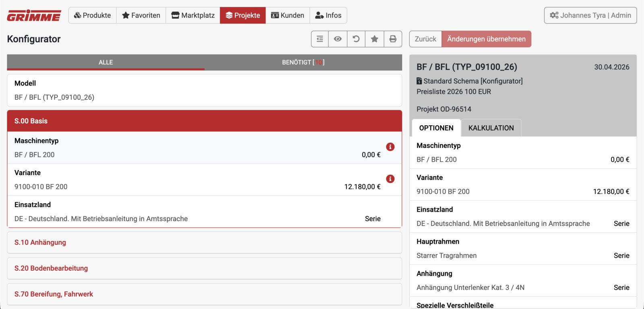This screenshot has width=644, height=309.
Task: Click the GRIMME logo
Action: pyautogui.click(x=34, y=15)
